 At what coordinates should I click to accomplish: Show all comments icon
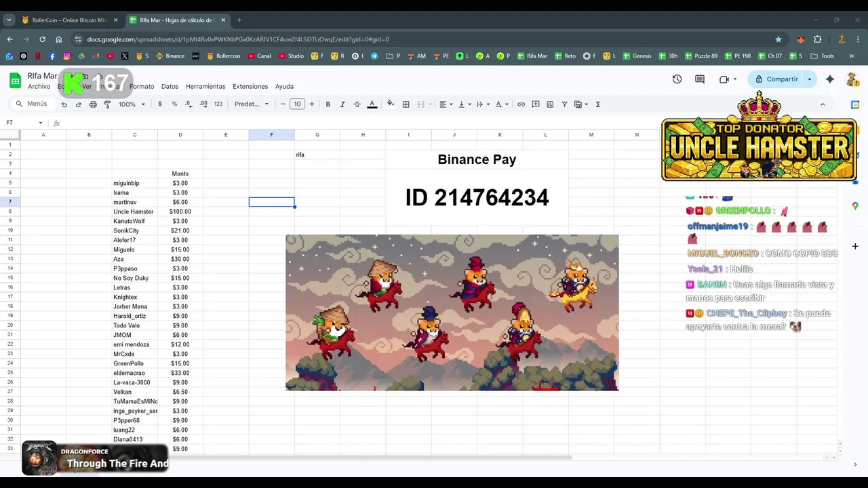(x=700, y=79)
